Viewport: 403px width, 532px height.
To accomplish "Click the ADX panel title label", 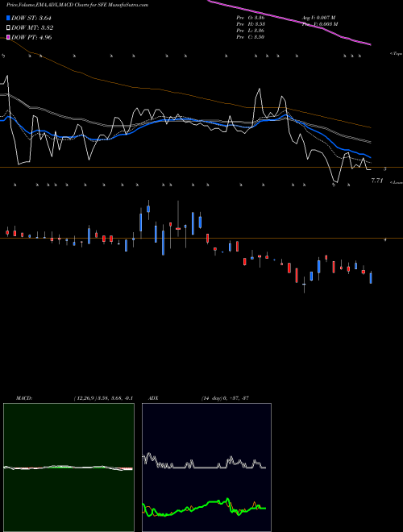I will (153, 398).
